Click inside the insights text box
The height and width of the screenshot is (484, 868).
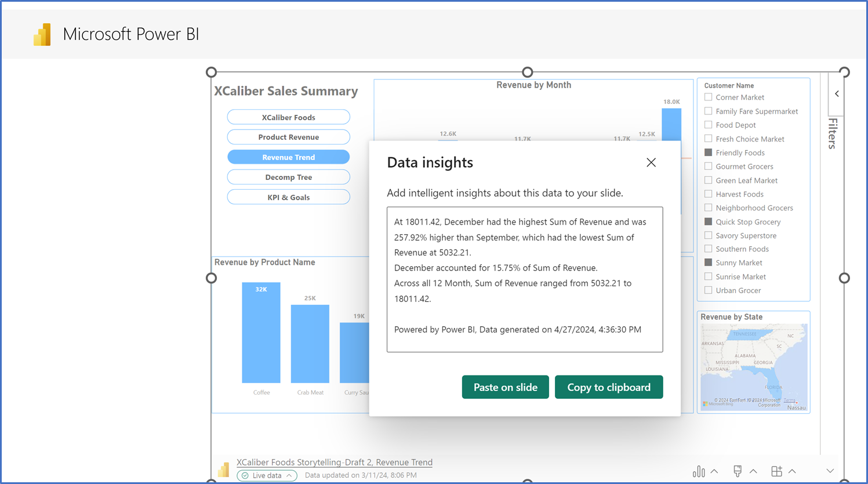[x=525, y=279]
